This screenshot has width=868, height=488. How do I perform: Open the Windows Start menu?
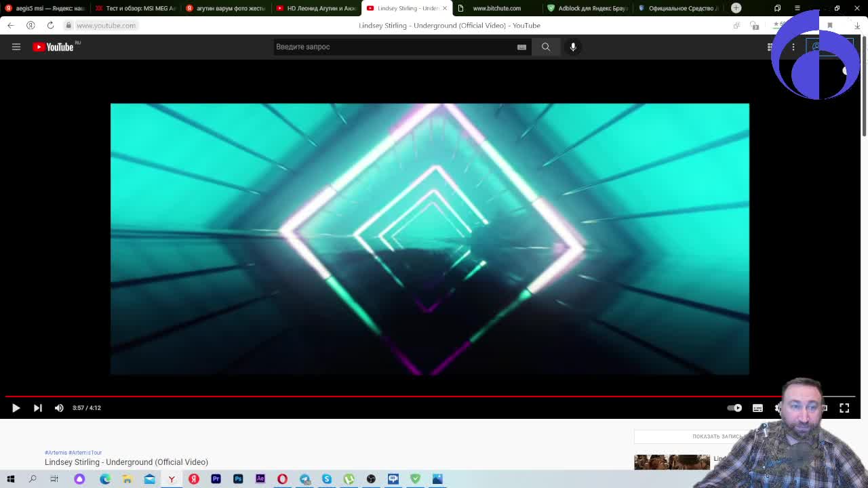point(10,479)
